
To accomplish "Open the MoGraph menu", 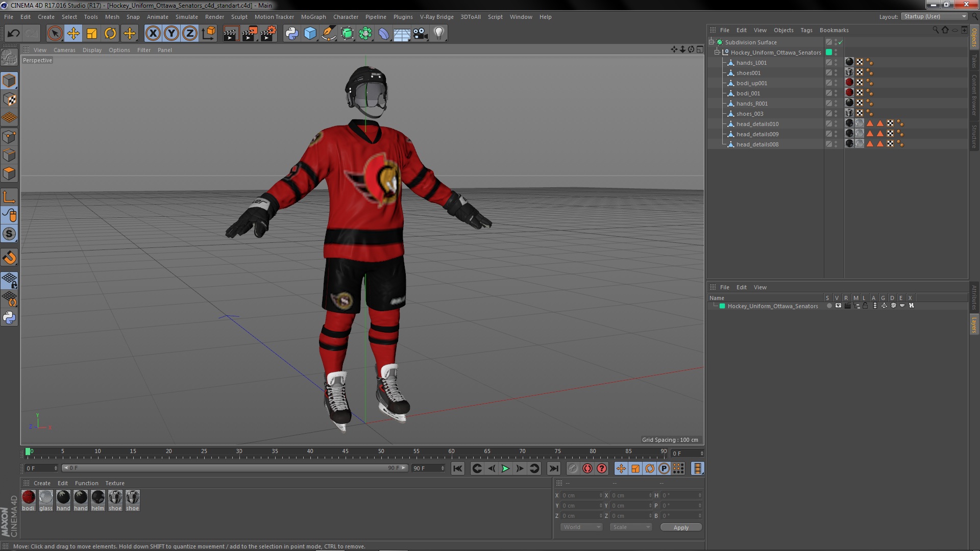I will pyautogui.click(x=313, y=17).
